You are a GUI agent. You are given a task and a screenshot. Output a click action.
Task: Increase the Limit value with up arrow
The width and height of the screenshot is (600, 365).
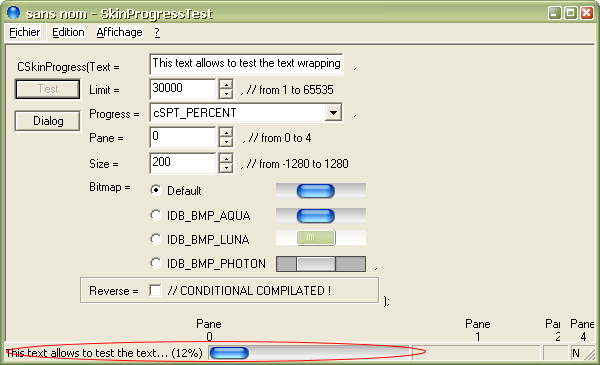click(227, 84)
